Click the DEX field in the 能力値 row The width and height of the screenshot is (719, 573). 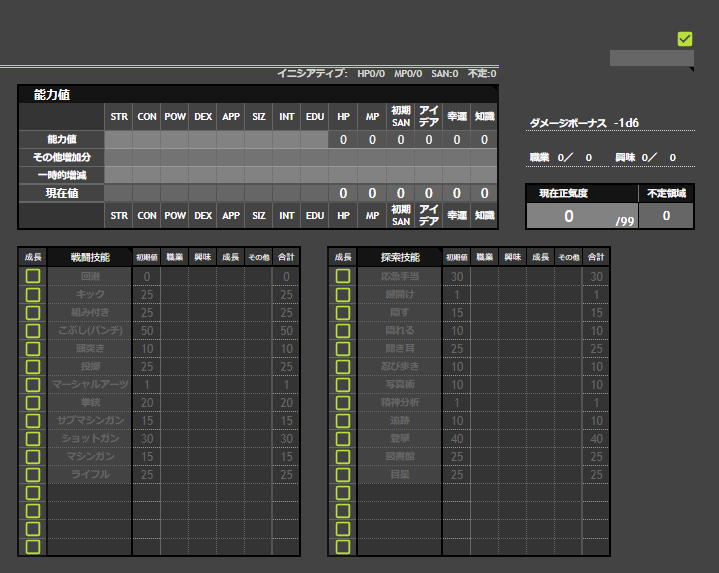click(203, 139)
